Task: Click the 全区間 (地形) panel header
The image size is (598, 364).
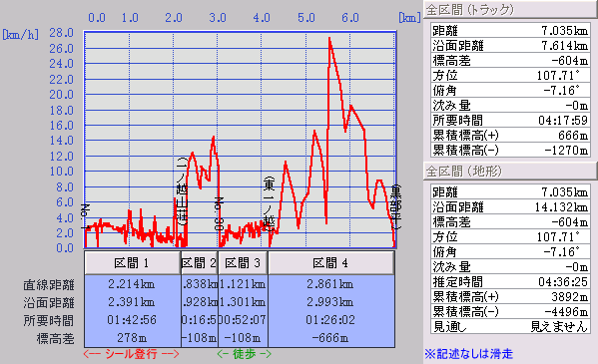Action: click(x=511, y=172)
